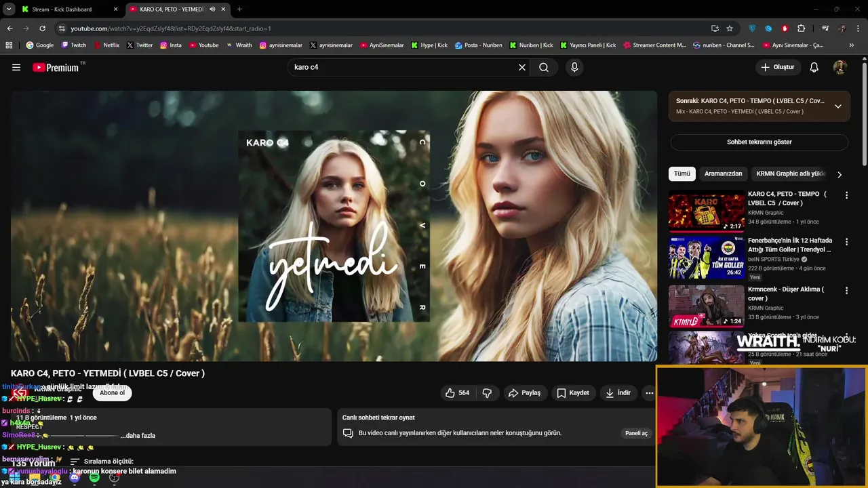The width and height of the screenshot is (868, 488).
Task: Select the Aramanızdan filter chip
Action: [723, 174]
